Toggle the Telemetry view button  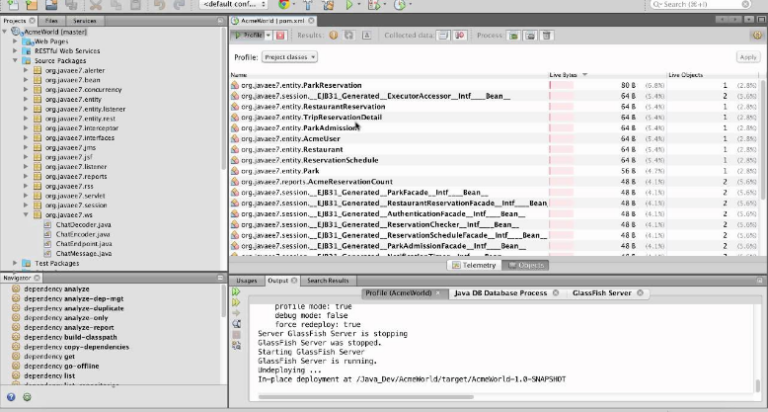(475, 265)
